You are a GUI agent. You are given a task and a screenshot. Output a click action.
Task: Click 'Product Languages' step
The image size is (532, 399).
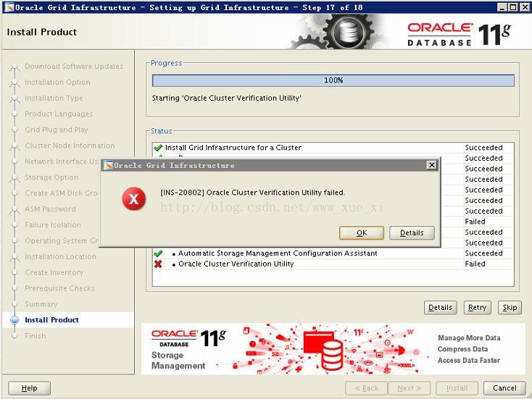pyautogui.click(x=59, y=114)
